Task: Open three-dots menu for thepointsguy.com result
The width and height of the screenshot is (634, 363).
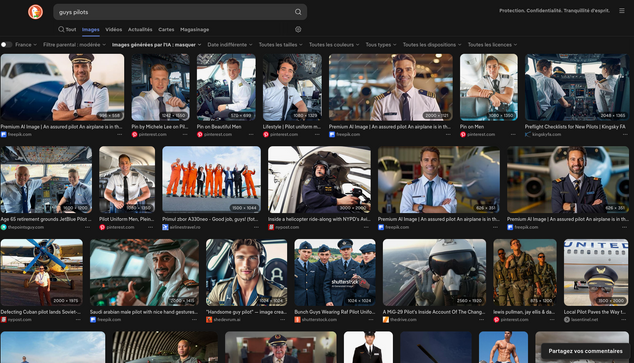Action: coord(87,227)
